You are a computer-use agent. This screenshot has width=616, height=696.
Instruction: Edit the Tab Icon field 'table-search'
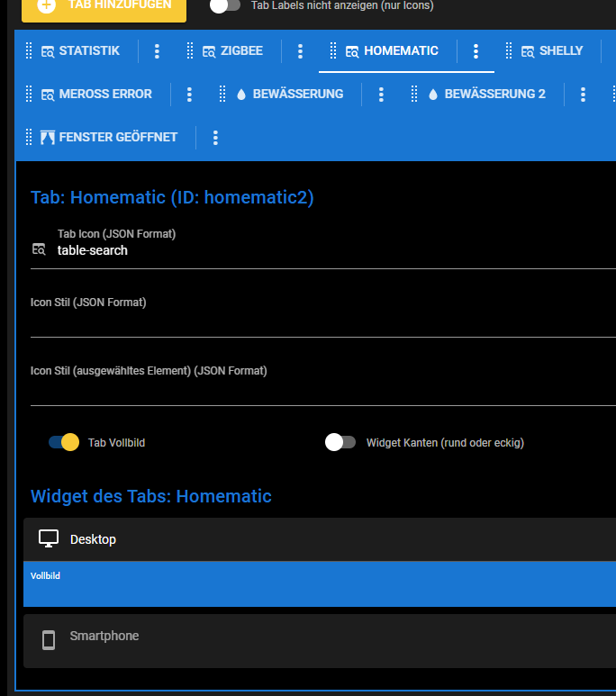tap(336, 251)
